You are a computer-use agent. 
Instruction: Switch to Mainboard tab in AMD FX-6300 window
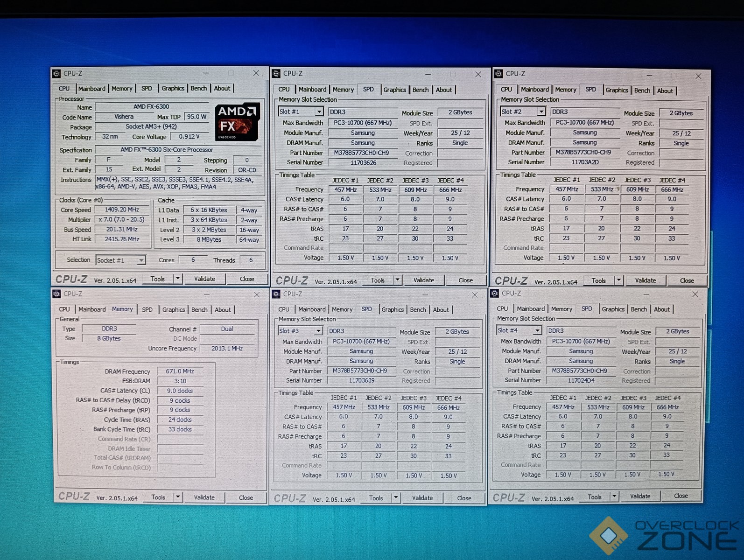click(x=91, y=89)
